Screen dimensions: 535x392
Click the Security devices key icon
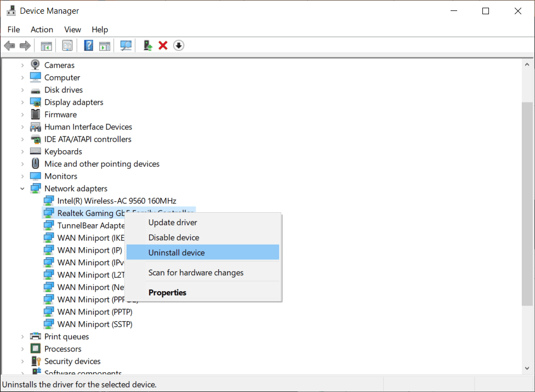click(x=36, y=361)
